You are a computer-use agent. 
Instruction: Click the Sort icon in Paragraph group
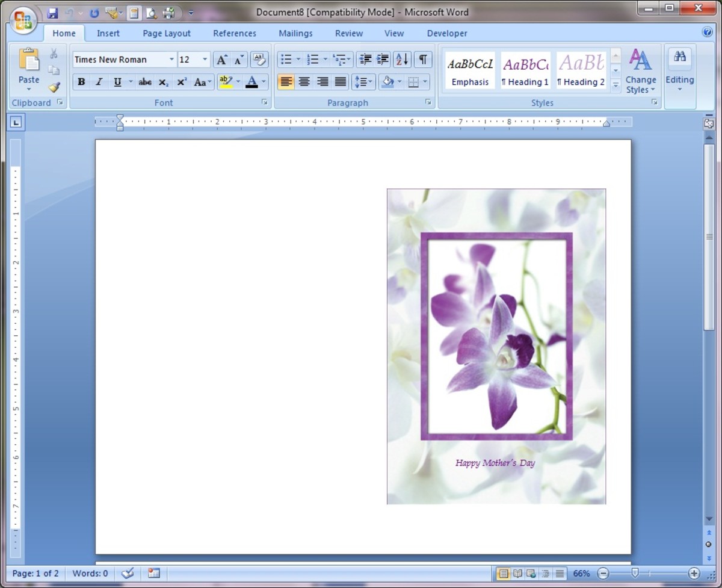(x=402, y=60)
